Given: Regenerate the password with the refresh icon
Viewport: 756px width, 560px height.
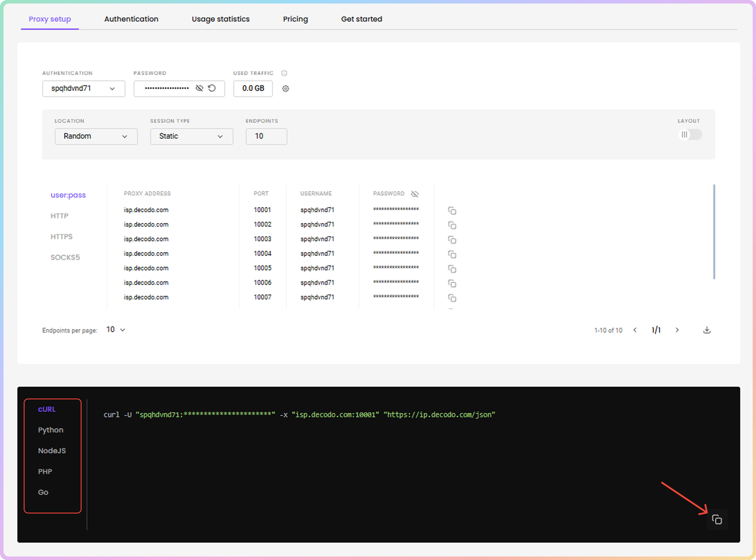Looking at the screenshot, I should pyautogui.click(x=212, y=88).
